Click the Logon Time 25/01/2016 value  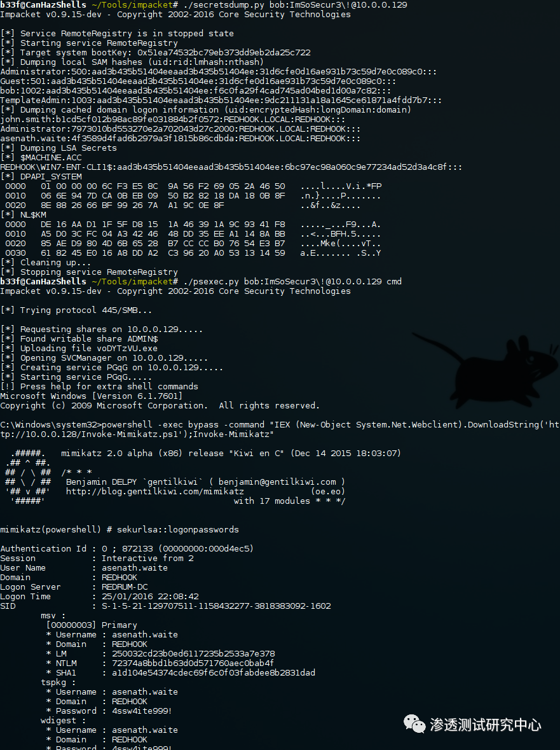(150, 597)
